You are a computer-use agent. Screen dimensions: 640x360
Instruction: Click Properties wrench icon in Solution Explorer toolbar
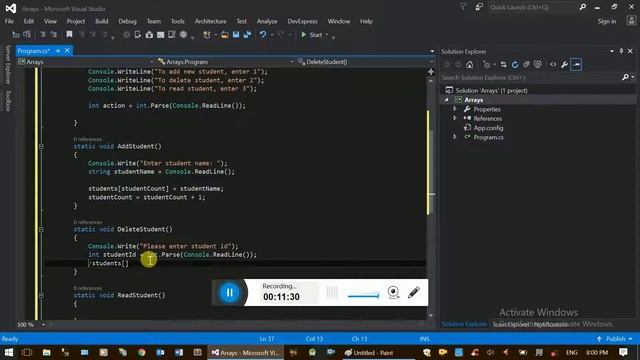coord(564,64)
